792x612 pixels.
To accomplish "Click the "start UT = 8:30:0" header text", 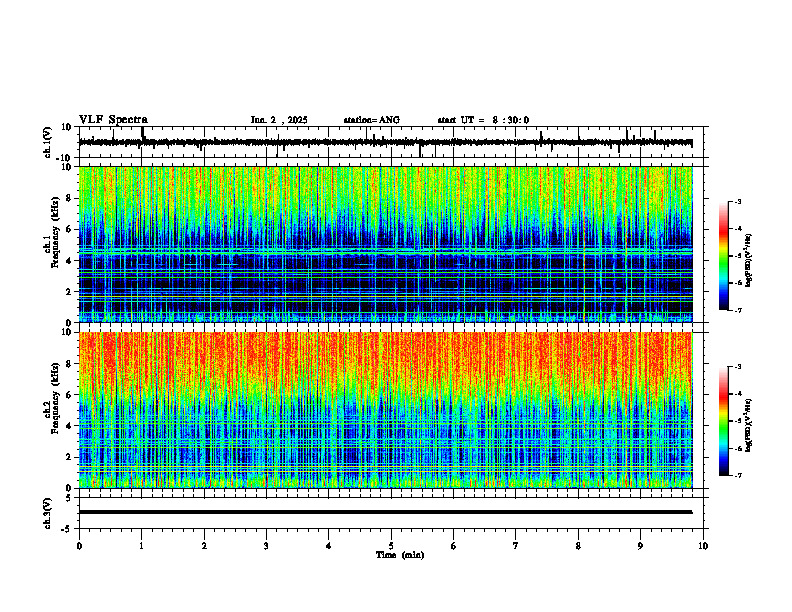I will click(483, 120).
